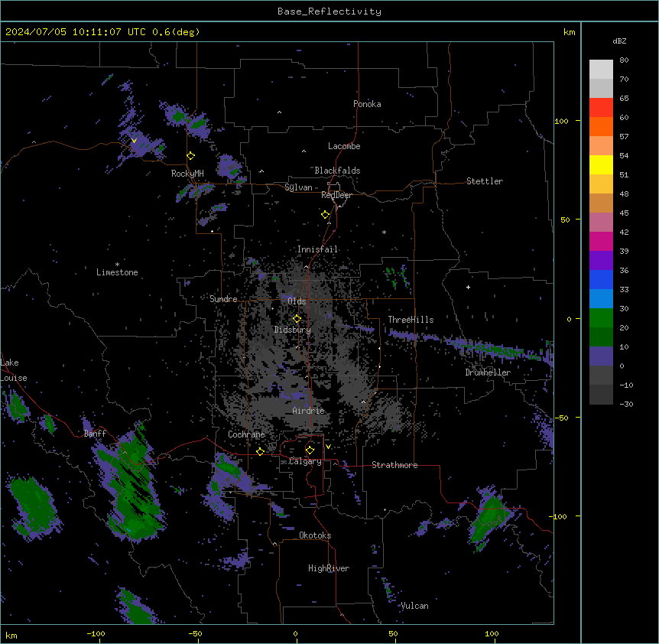The width and height of the screenshot is (659, 644).
Task: Select the RedDeer city label
Action: [x=336, y=195]
